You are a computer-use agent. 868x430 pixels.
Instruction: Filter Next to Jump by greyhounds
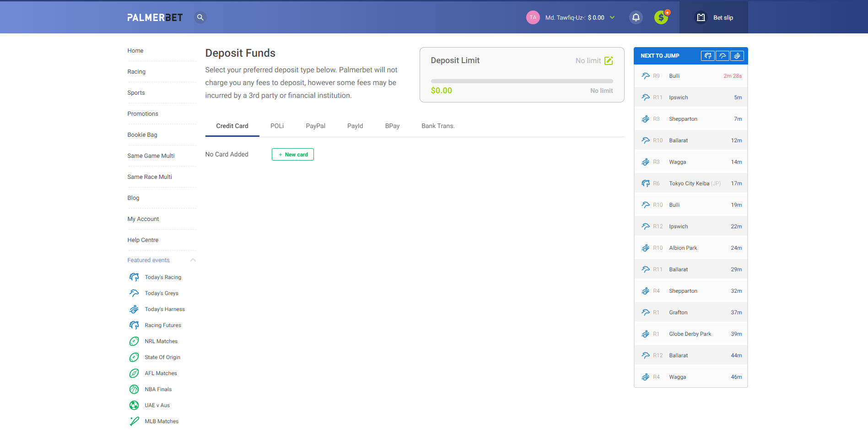pos(722,56)
